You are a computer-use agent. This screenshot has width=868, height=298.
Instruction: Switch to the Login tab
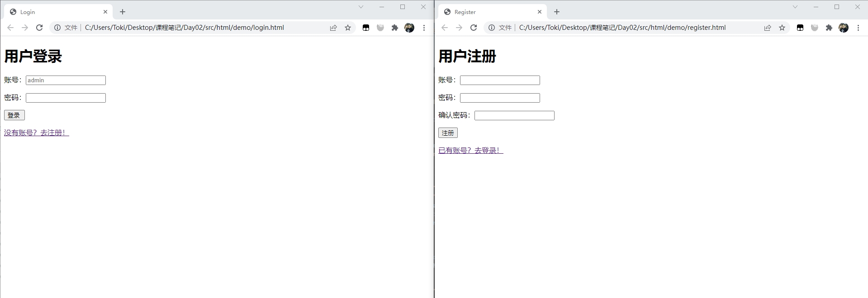tap(54, 12)
